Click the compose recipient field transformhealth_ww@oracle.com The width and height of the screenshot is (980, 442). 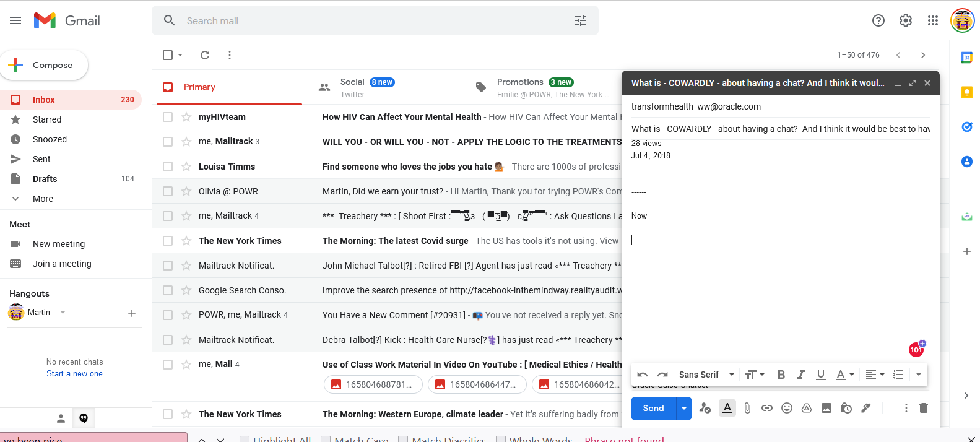pos(780,106)
